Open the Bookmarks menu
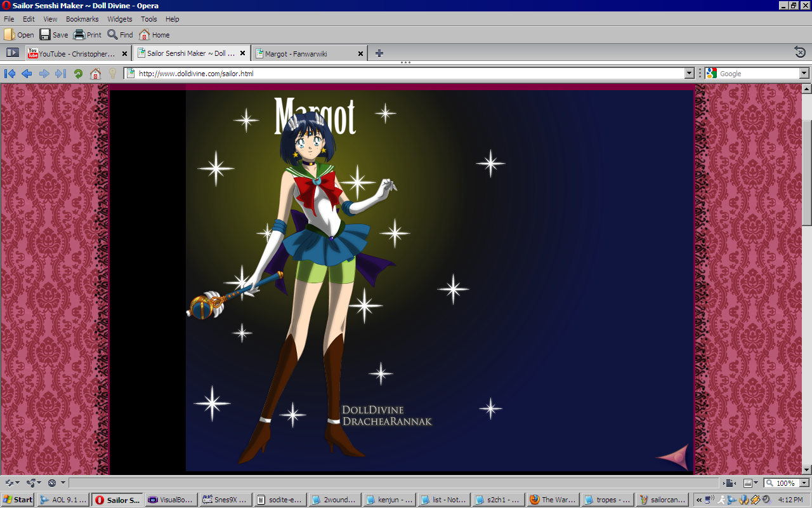The image size is (812, 508). click(82, 19)
